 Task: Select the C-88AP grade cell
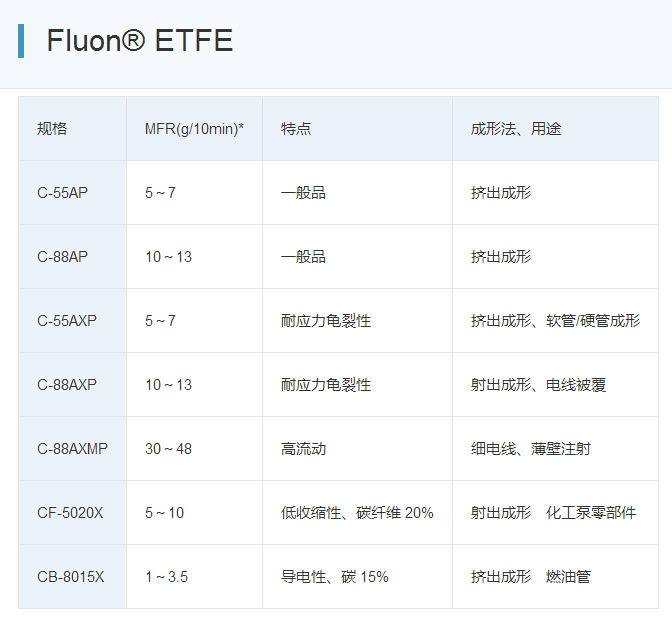click(x=62, y=257)
